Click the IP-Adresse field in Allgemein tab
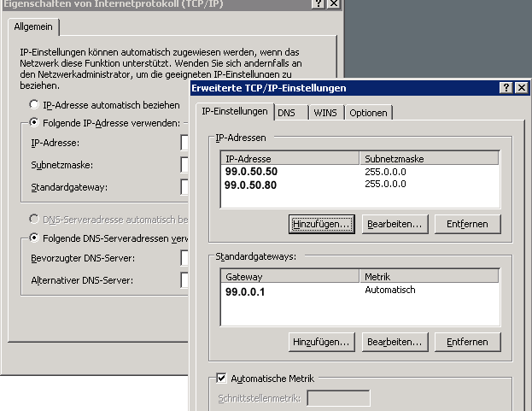 point(184,143)
